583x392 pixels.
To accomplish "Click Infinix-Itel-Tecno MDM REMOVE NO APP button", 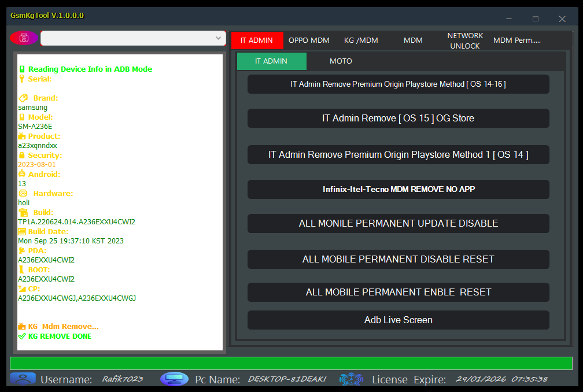I will click(x=398, y=189).
